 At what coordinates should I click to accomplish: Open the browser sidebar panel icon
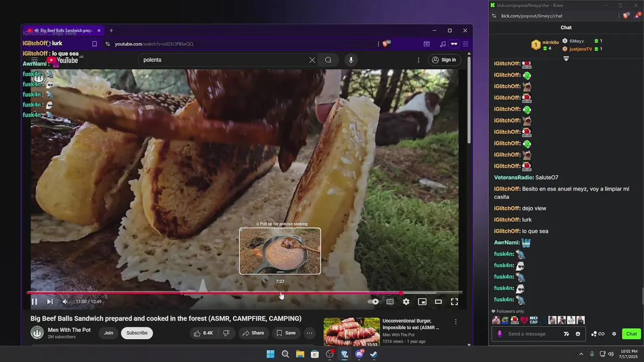click(x=427, y=44)
